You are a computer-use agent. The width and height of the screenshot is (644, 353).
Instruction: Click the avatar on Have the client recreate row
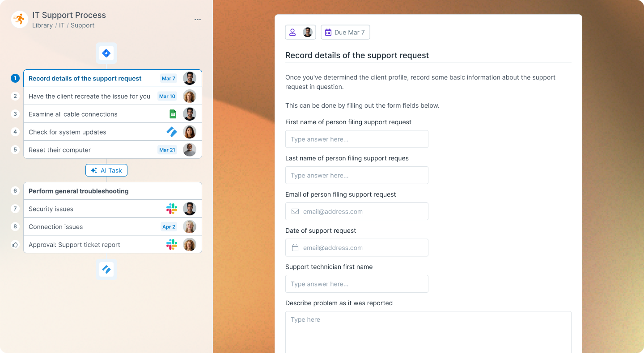(x=190, y=96)
